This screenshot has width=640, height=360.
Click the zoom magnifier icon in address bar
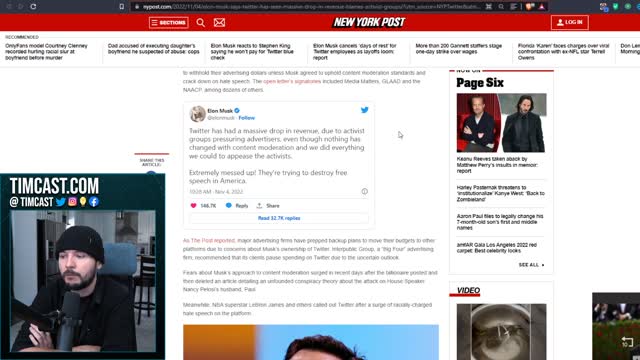(x=501, y=7)
